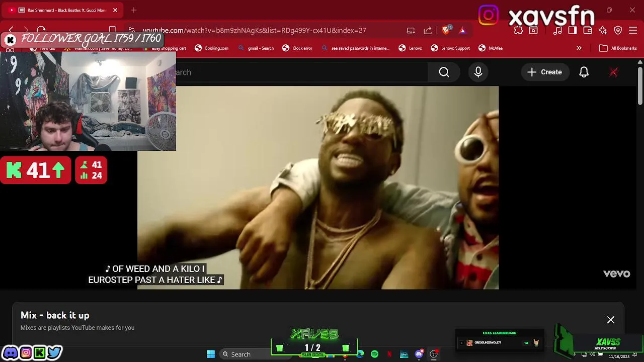Open the Lenovo bookmark
Viewport: 644px width, 362px height.
[x=410, y=48]
